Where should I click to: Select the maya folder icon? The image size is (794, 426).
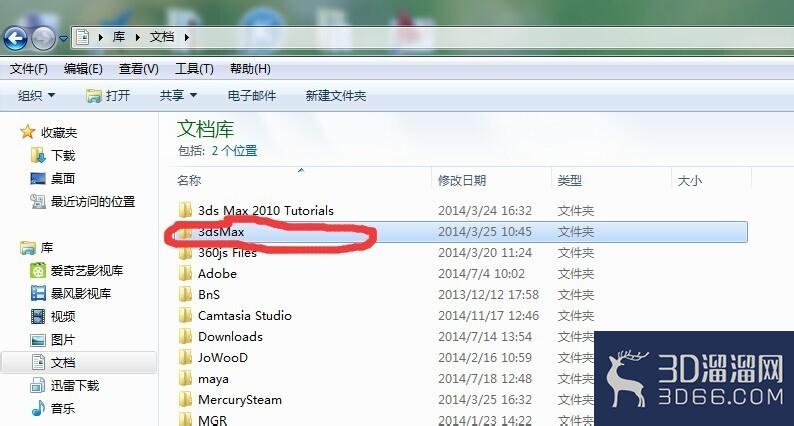185,378
